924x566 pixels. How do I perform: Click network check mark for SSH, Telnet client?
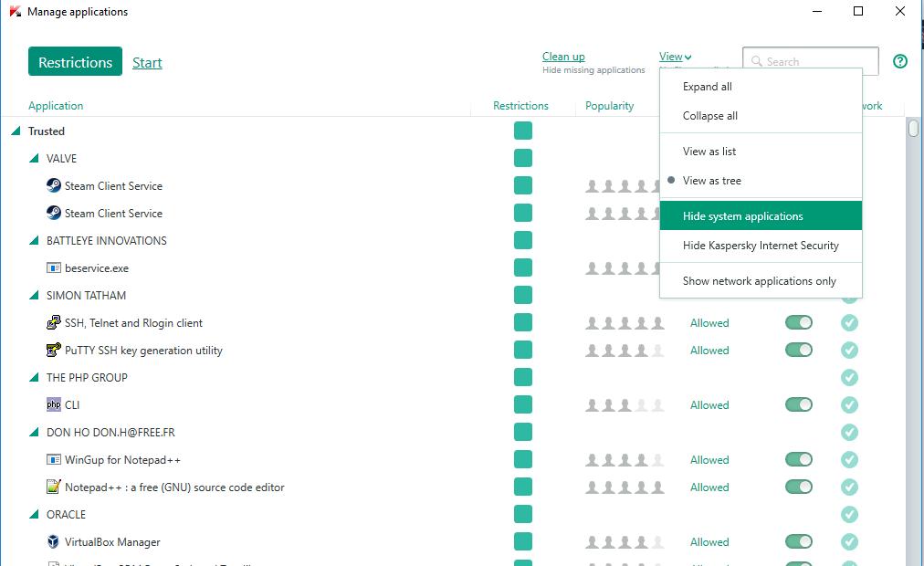click(849, 323)
